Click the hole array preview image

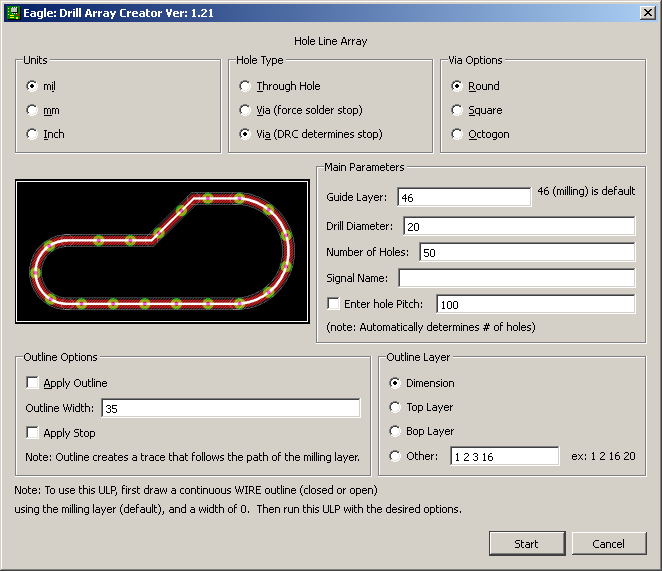(162, 251)
